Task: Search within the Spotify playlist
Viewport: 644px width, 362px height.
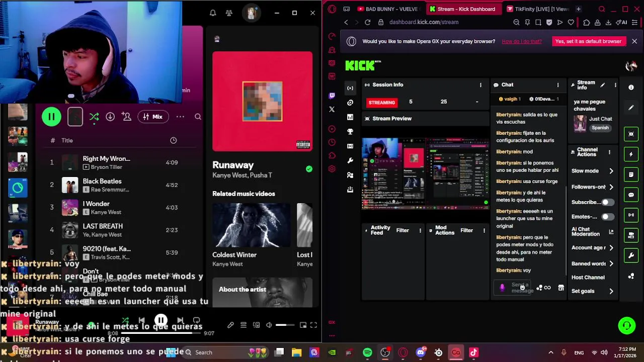Action: click(198, 117)
